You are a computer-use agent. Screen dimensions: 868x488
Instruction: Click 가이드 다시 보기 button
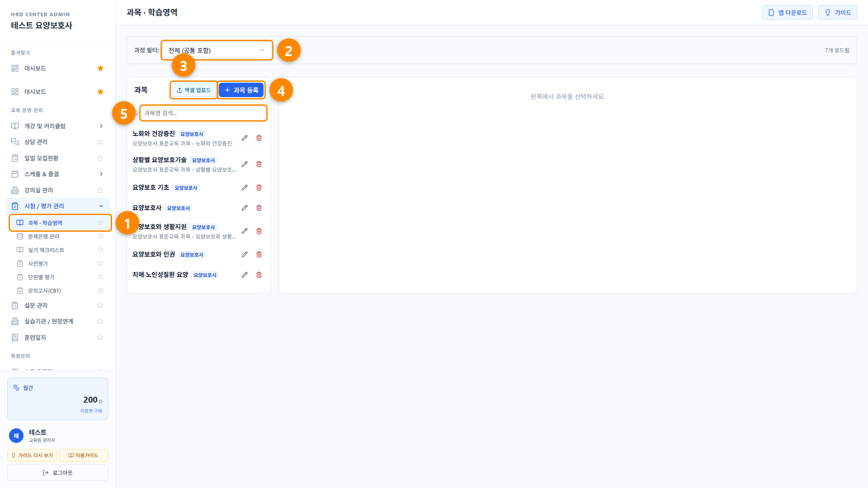(32, 455)
